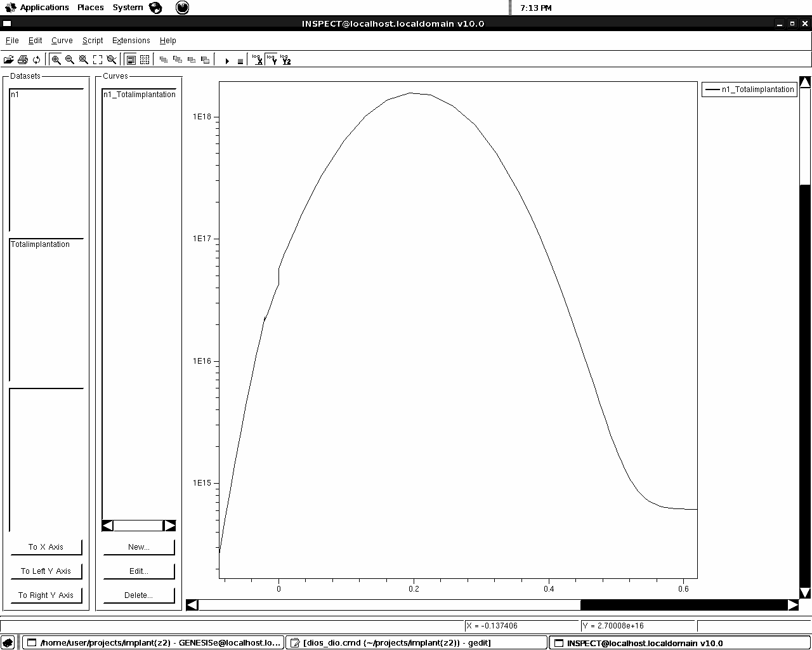Click the refresh/reload icon
Viewport: 812px width, 650px height.
click(37, 60)
